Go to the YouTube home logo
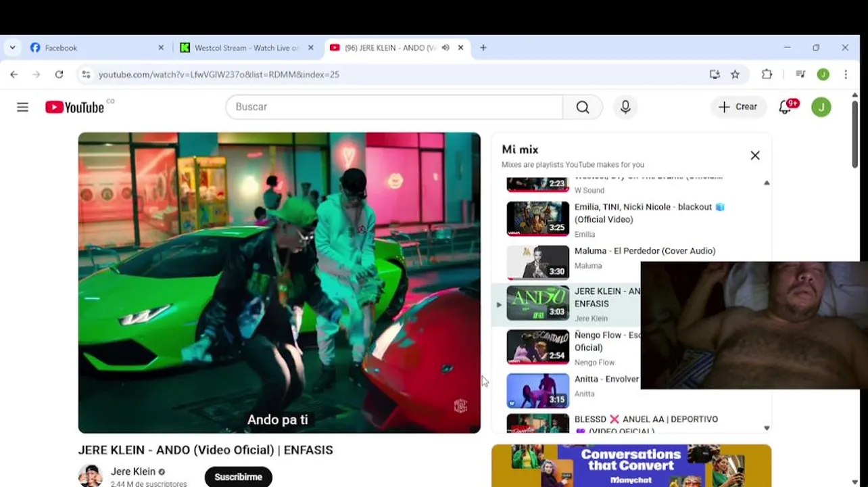The width and height of the screenshot is (868, 487). tap(75, 107)
